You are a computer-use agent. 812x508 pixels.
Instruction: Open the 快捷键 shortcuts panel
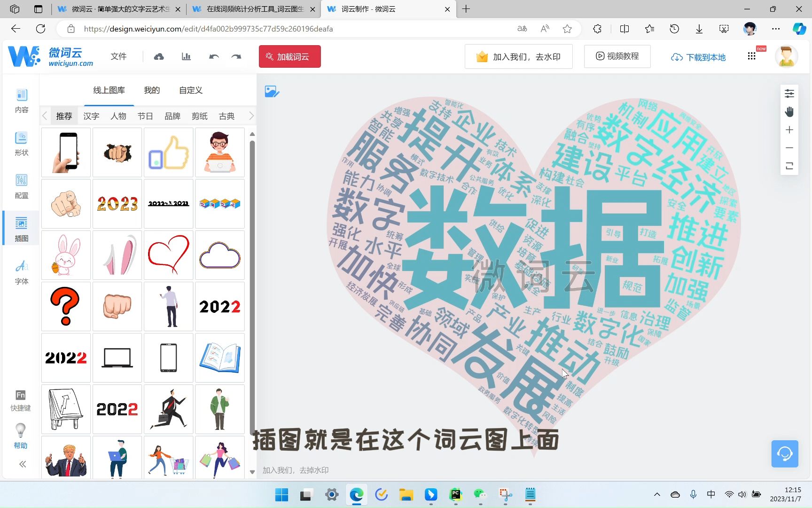(x=21, y=401)
